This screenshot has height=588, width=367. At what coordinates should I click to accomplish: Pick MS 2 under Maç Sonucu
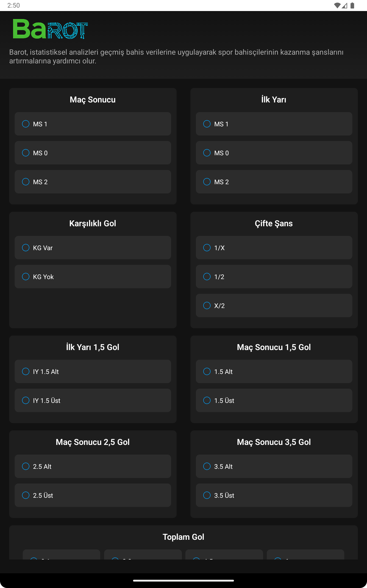tap(26, 182)
